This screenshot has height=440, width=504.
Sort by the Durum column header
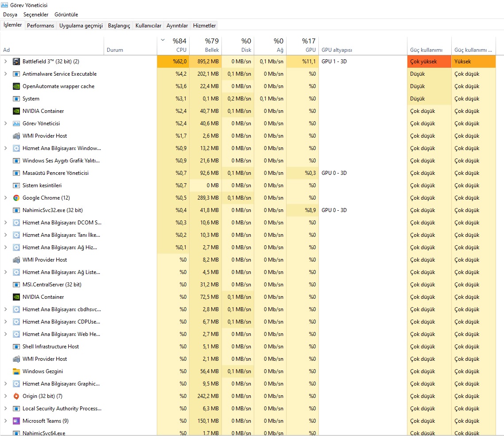[131, 45]
